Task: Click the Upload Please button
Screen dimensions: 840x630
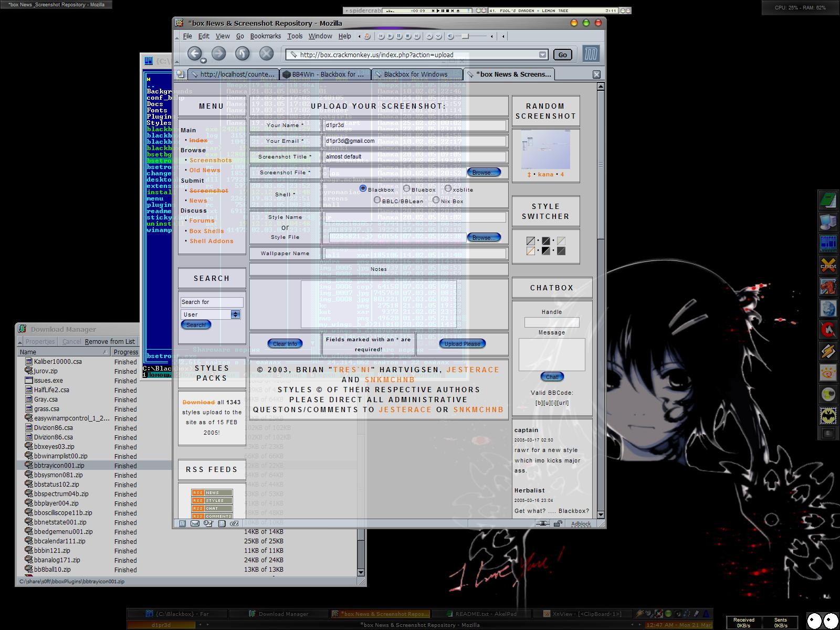Action: [463, 344]
